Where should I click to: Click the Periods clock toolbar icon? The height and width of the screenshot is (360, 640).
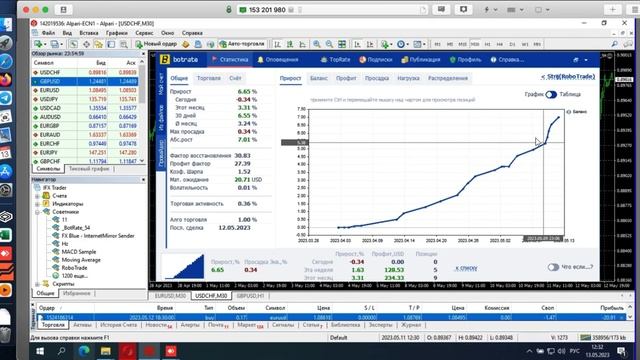401,44
